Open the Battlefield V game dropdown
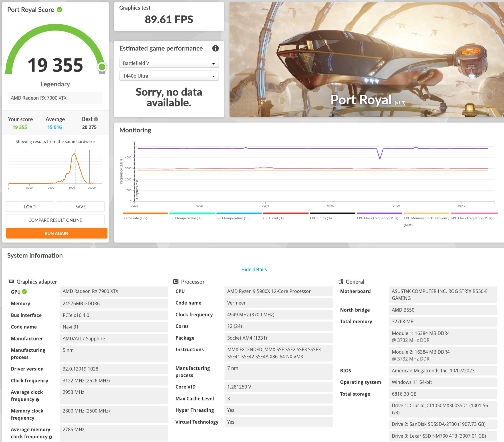504x442 pixels. pyautogui.click(x=169, y=63)
